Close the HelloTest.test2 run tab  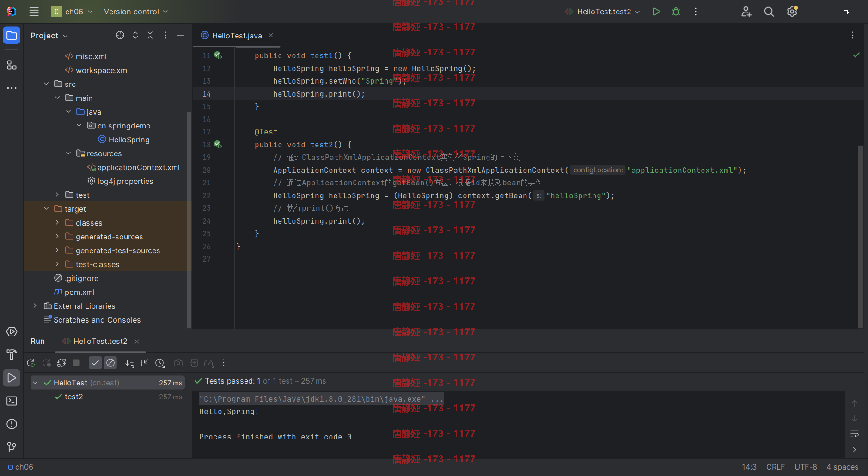pos(137,341)
